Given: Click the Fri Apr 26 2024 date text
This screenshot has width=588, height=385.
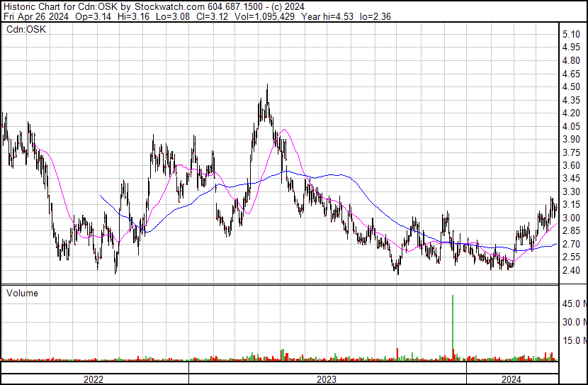Looking at the screenshot, I should pyautogui.click(x=36, y=16).
